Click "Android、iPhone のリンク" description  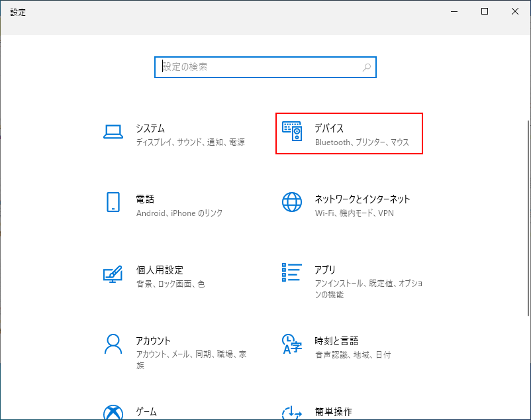tap(179, 213)
